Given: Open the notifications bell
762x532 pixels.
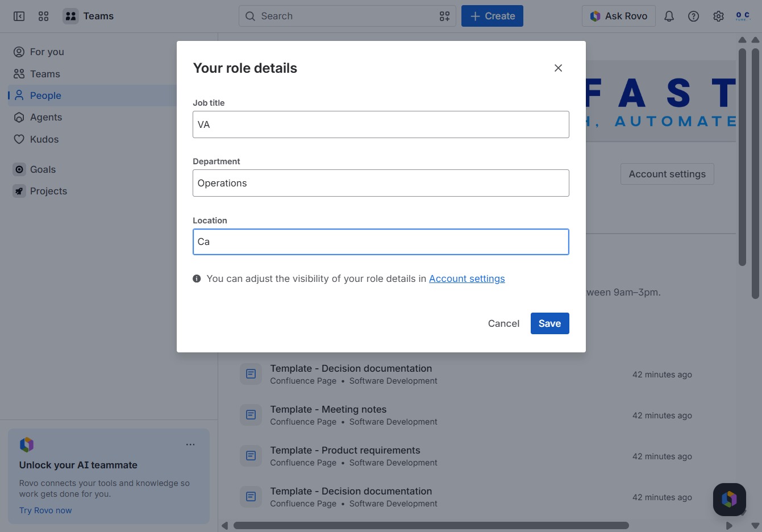Looking at the screenshot, I should pos(669,16).
